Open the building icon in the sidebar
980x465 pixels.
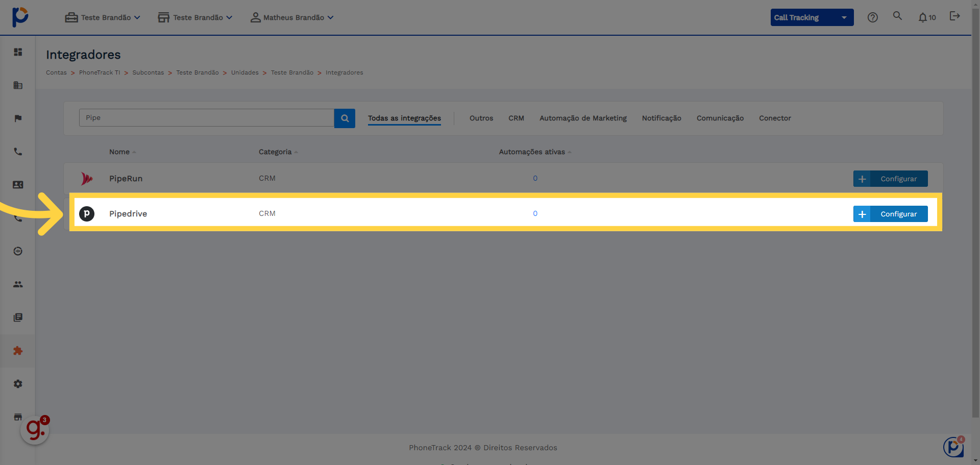18,85
